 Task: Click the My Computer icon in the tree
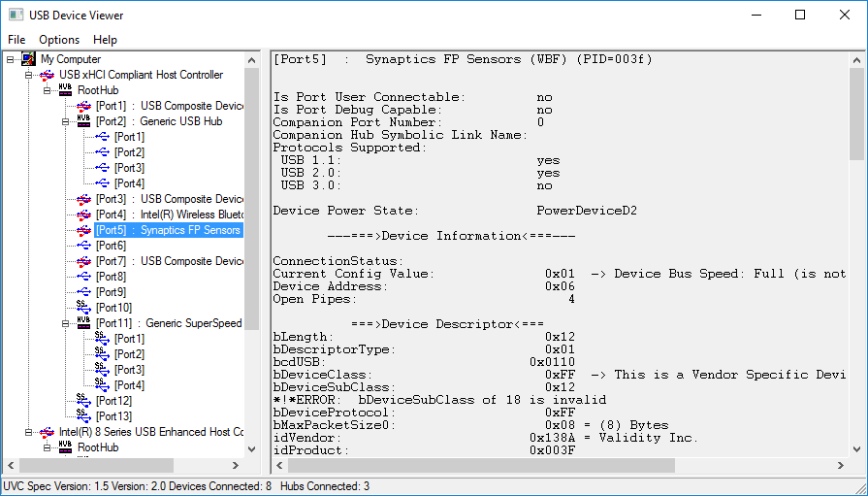28,59
